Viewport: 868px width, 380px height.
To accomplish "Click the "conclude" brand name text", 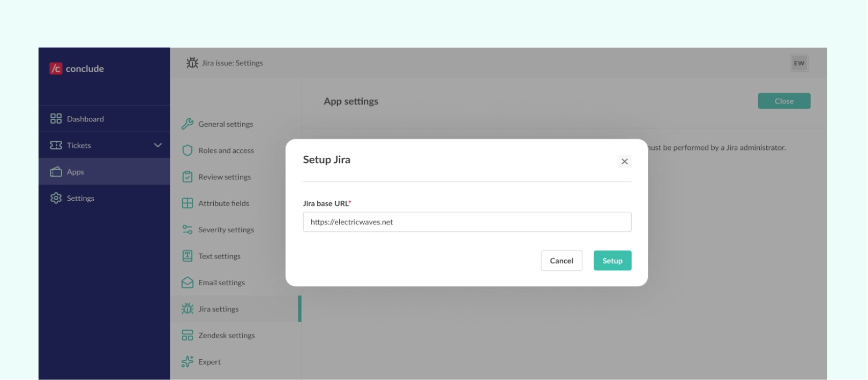I will click(x=85, y=69).
